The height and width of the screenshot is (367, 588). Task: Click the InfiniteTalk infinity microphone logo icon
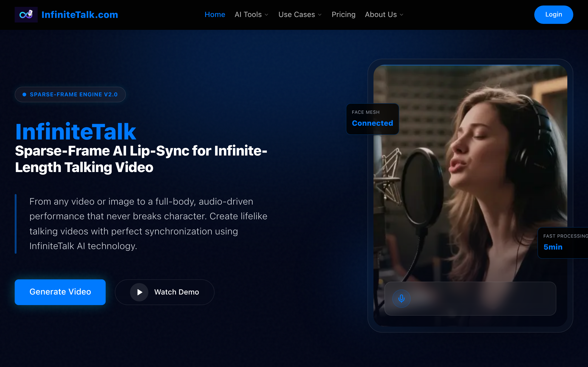[x=26, y=14]
